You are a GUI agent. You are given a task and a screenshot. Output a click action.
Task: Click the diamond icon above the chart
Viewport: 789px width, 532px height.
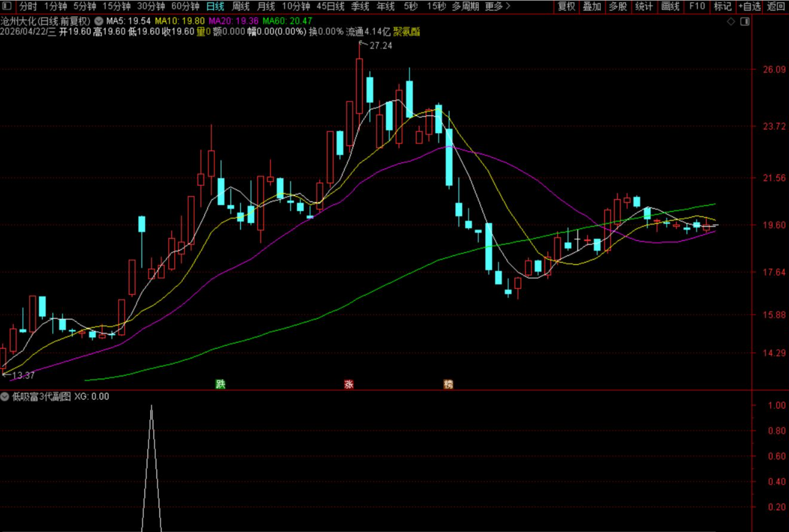click(x=731, y=22)
